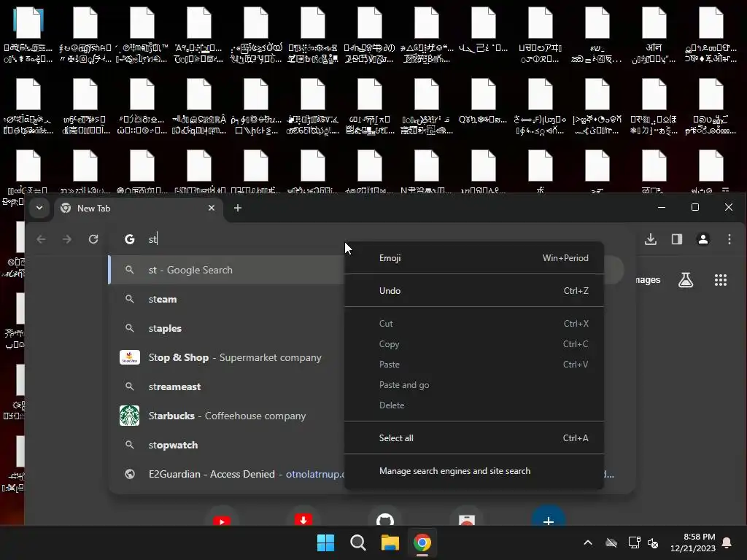Select the Starbucks Coffeehouse company suggestion

pos(227,415)
